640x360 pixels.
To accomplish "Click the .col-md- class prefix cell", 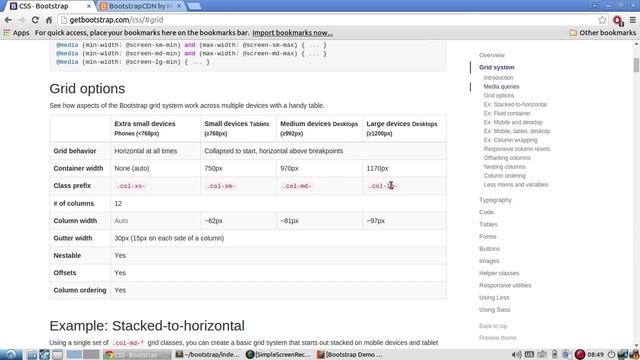I will (x=297, y=186).
